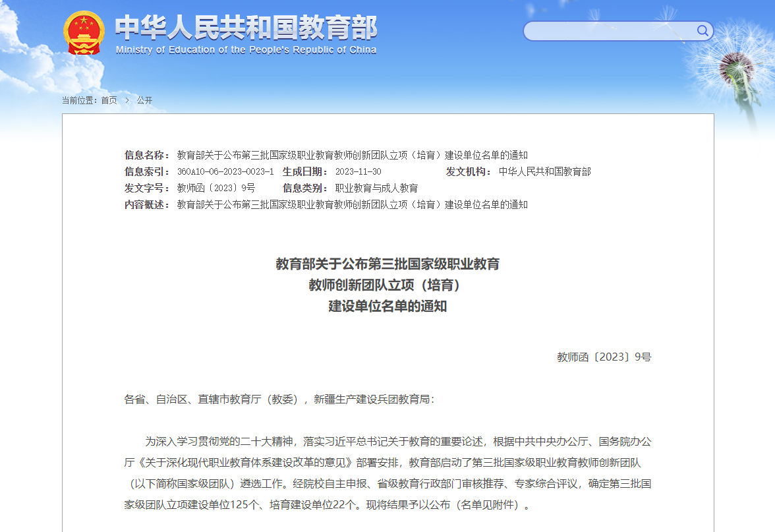
Task: Open the 公开 breadcrumb link
Action: coord(144,100)
